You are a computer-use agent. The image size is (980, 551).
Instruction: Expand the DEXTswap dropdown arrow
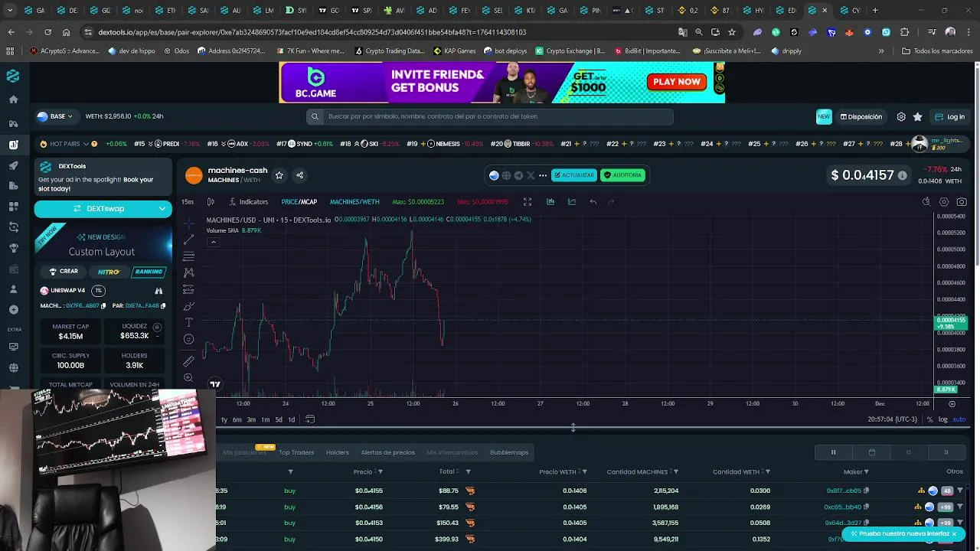162,209
